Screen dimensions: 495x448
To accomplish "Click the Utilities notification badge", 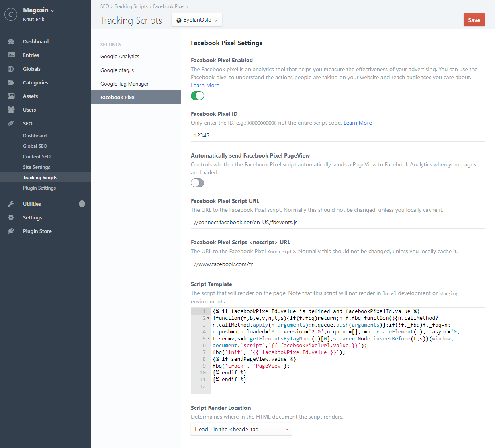I will (x=82, y=204).
